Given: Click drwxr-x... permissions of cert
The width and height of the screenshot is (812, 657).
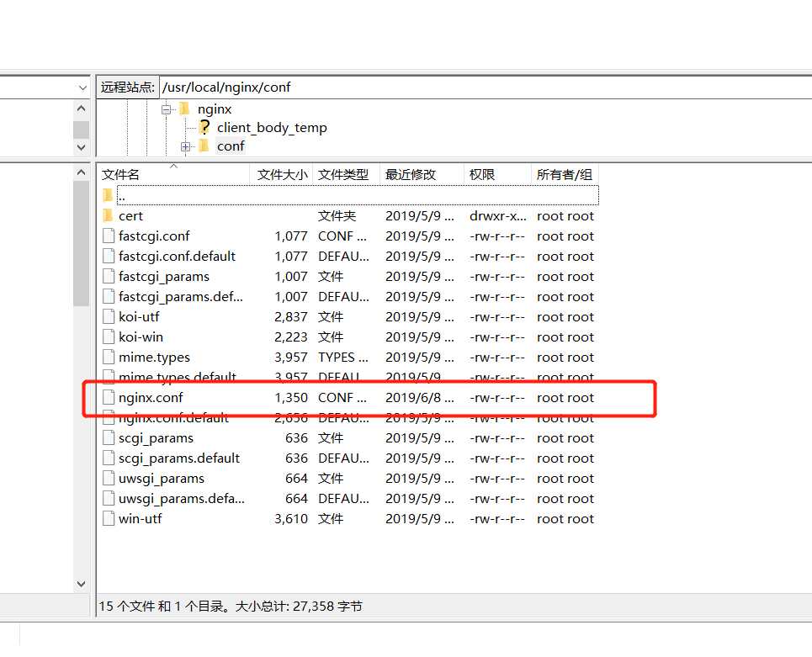Looking at the screenshot, I should 497,216.
